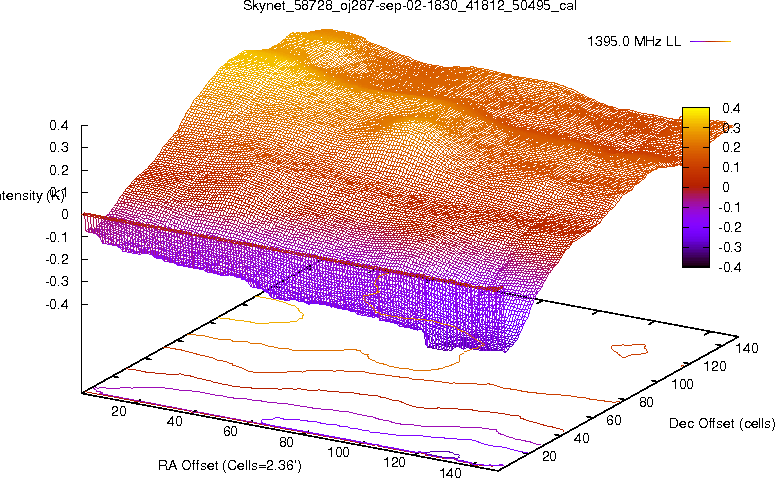
Task: Select tick 100 on the Dec Offset axis
Action: 682,384
